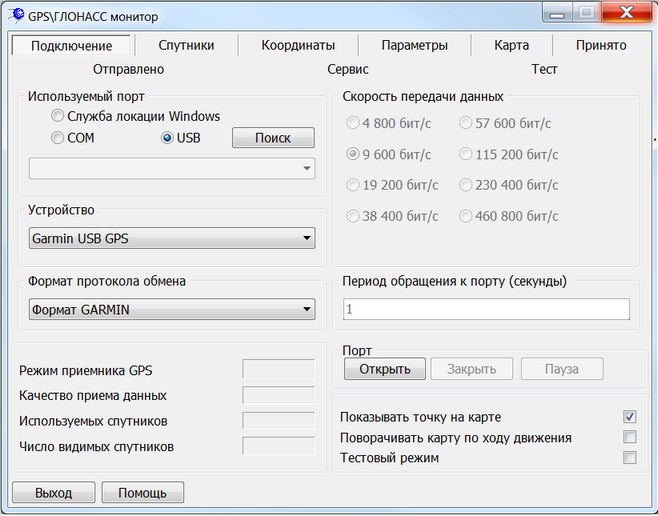Click the Период обращения к порту field

tap(486, 310)
